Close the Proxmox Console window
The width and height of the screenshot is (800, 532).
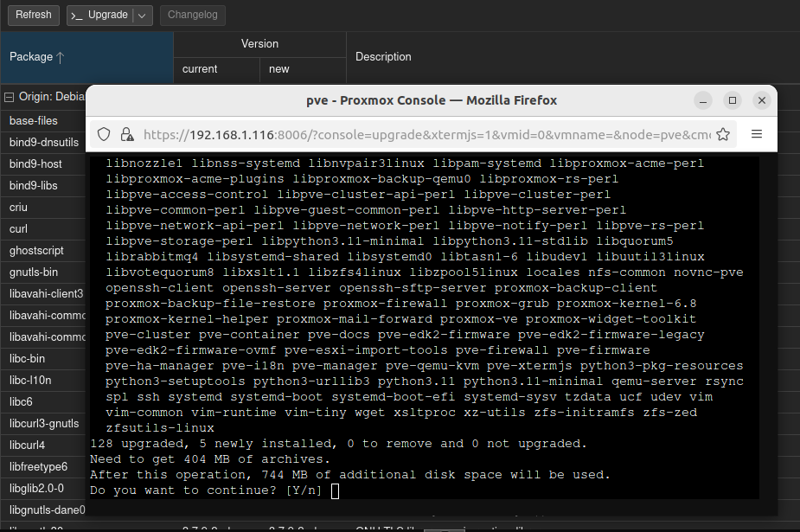761,100
